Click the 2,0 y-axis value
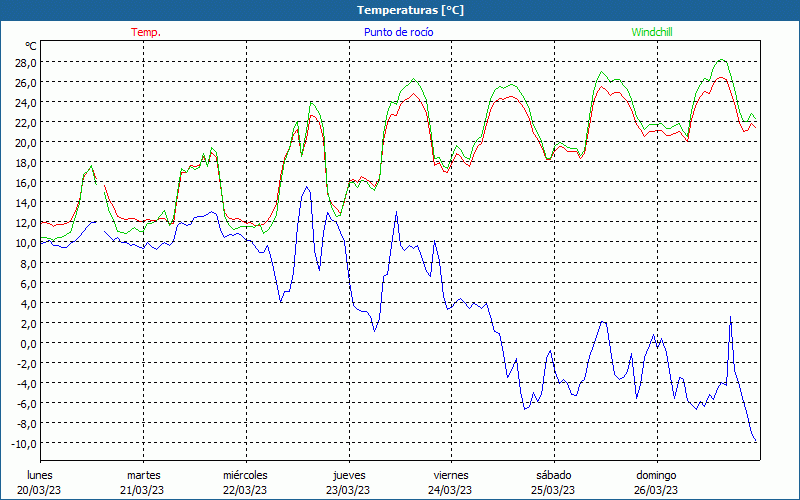The image size is (800, 500). [29, 323]
